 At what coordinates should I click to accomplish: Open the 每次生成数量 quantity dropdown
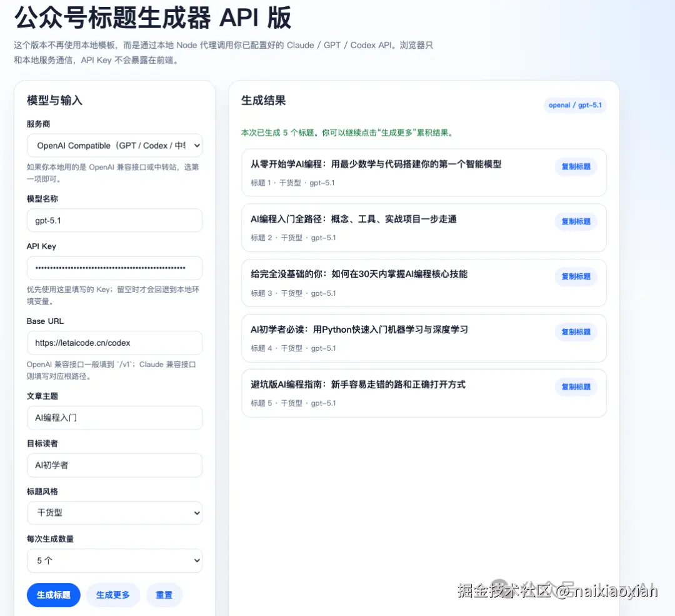(x=114, y=560)
